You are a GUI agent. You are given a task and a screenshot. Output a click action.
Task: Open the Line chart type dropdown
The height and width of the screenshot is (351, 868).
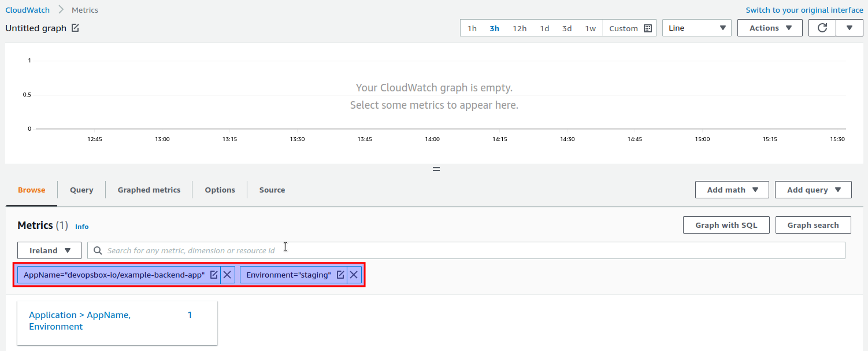pyautogui.click(x=696, y=27)
